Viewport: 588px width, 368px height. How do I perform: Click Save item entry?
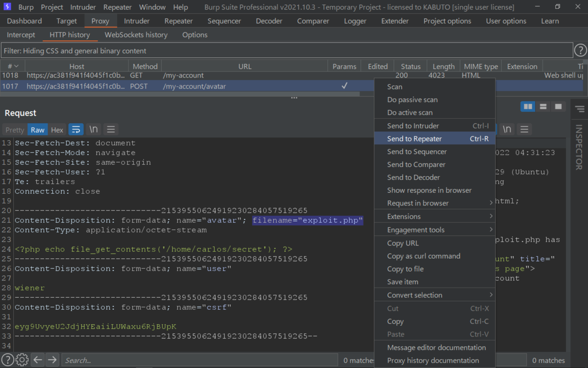coord(434,282)
